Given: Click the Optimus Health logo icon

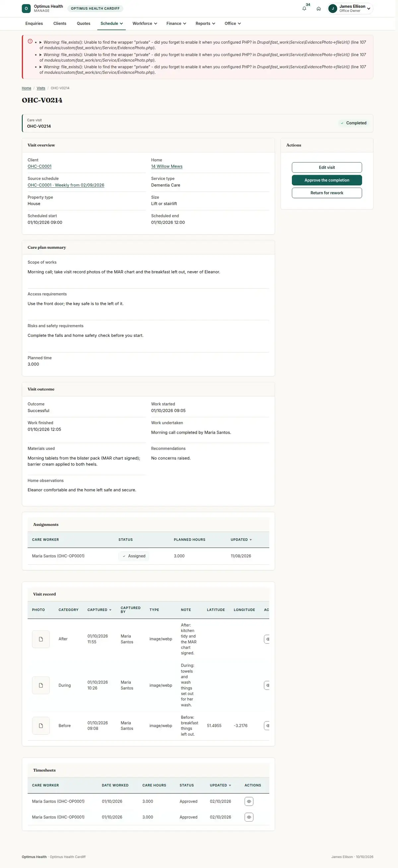Looking at the screenshot, I should click(26, 8).
